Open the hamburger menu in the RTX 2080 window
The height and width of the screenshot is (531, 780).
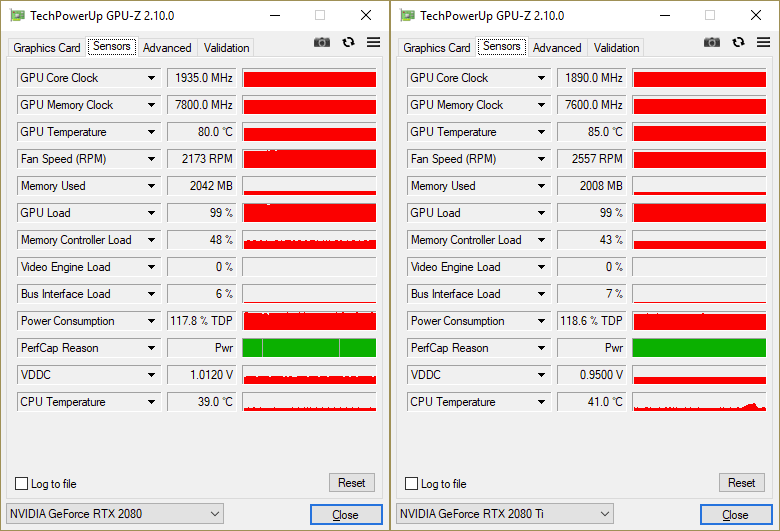pos(373,42)
